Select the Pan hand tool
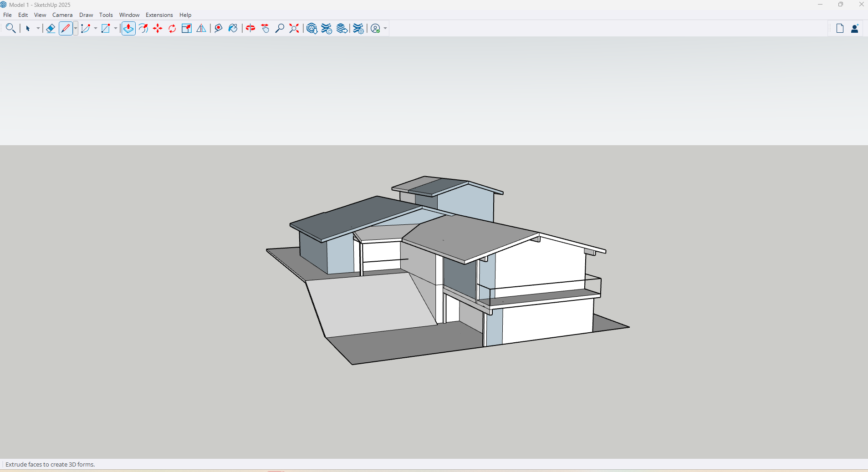Screen dimensions: 868x472 point(265,29)
